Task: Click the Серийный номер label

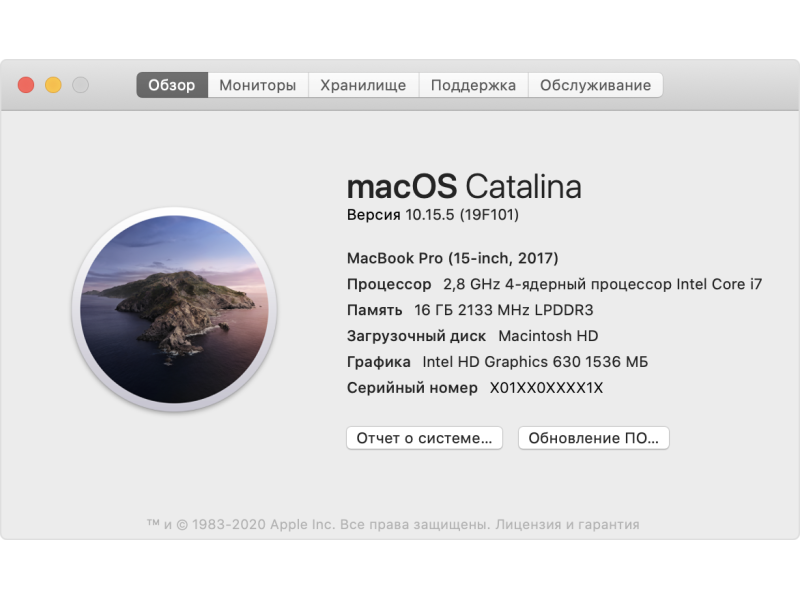Action: click(412, 388)
